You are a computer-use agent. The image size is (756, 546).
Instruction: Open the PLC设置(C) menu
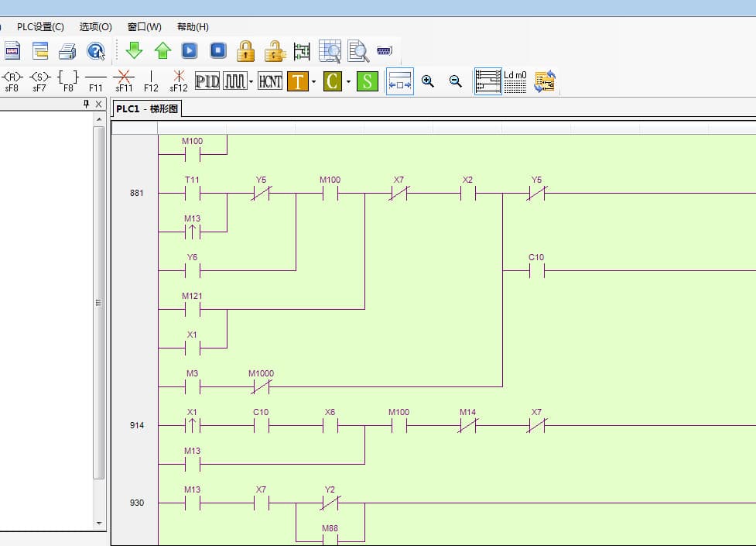[x=40, y=26]
